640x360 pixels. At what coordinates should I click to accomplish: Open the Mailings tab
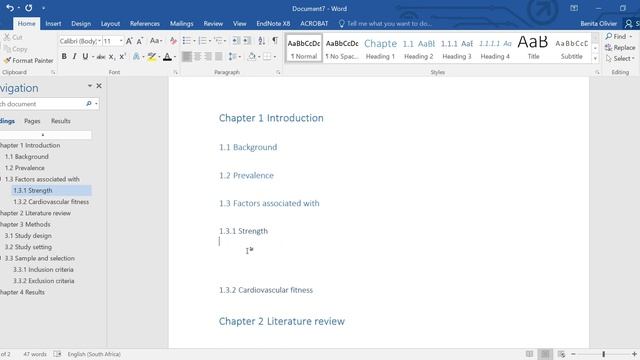coord(182,24)
